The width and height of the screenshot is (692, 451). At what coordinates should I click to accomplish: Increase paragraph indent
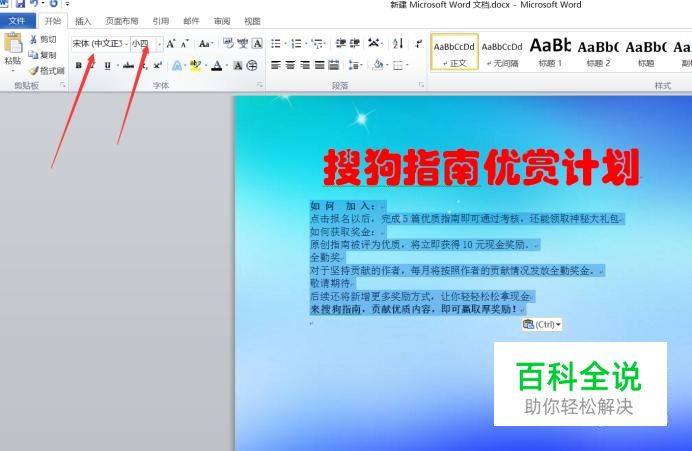(355, 43)
